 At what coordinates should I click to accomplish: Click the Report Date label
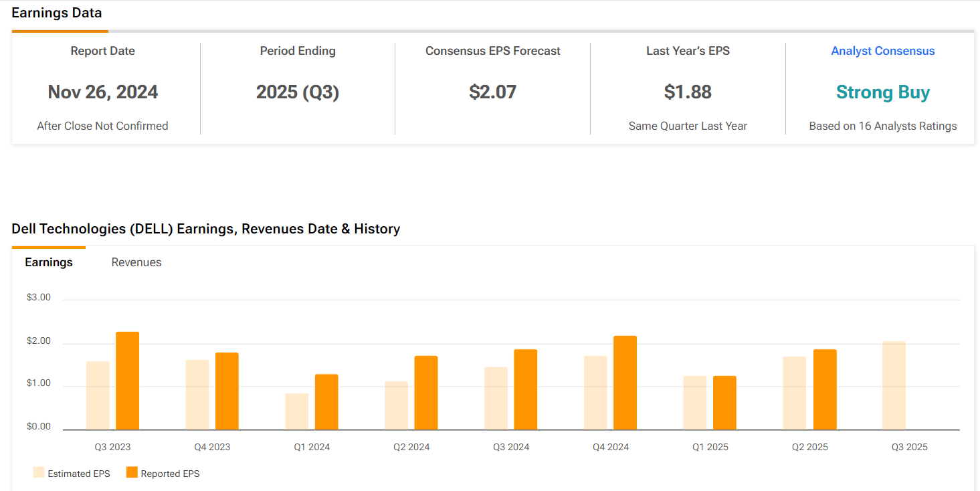[103, 51]
